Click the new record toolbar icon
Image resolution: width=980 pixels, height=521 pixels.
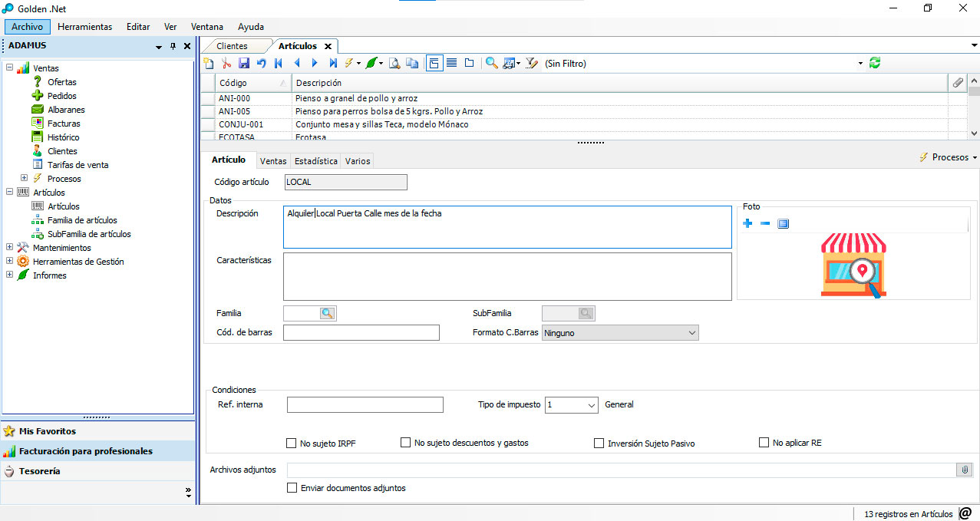pyautogui.click(x=209, y=64)
